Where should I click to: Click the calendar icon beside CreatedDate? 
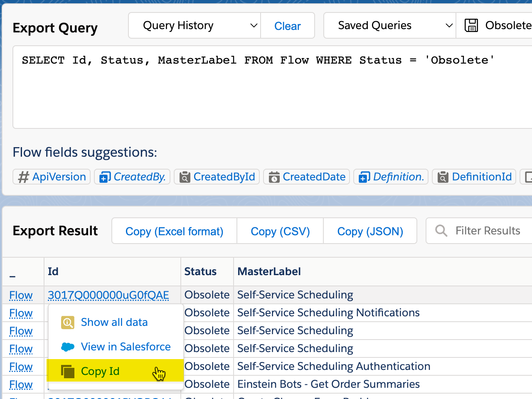[274, 177]
